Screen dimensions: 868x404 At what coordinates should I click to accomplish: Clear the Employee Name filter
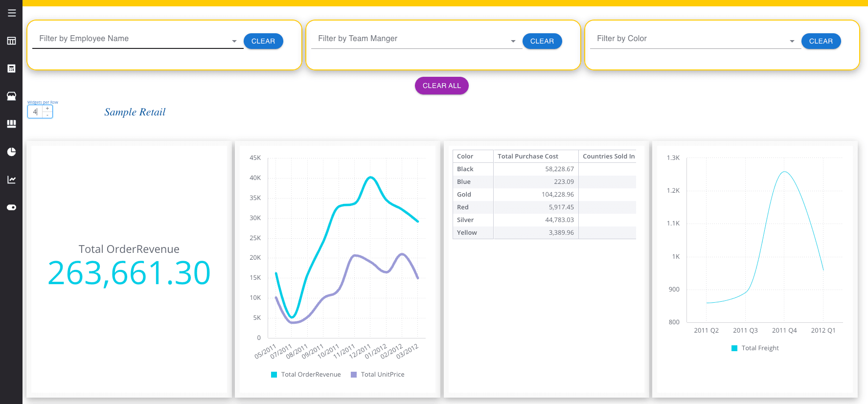pyautogui.click(x=263, y=41)
